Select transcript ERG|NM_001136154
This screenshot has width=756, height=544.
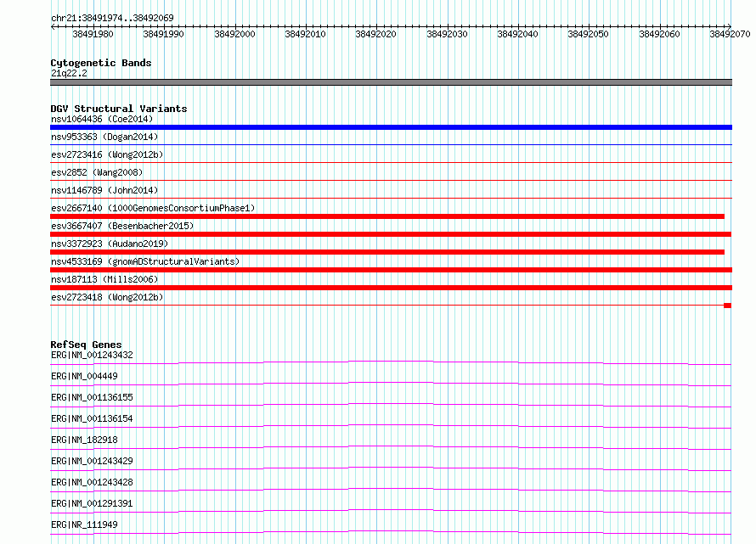pyautogui.click(x=92, y=418)
